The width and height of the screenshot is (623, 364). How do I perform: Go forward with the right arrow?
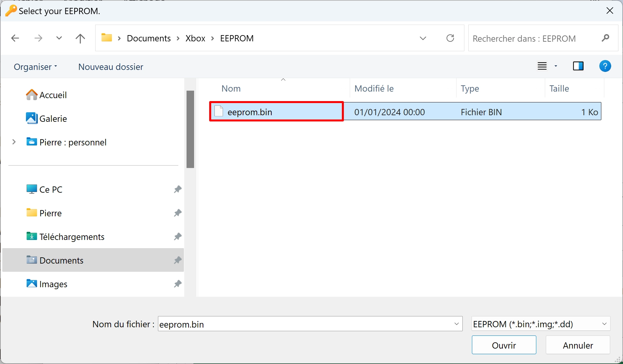pyautogui.click(x=38, y=38)
